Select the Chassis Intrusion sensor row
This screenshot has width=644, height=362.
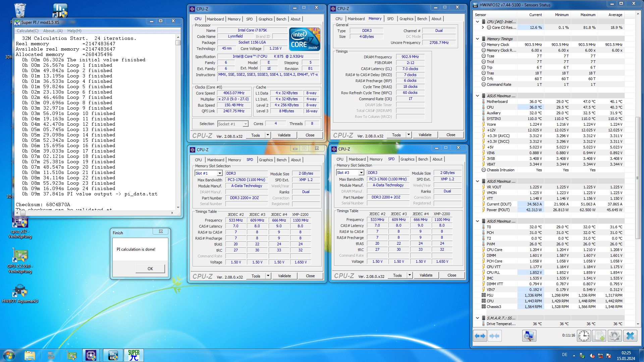pyautogui.click(x=552, y=170)
